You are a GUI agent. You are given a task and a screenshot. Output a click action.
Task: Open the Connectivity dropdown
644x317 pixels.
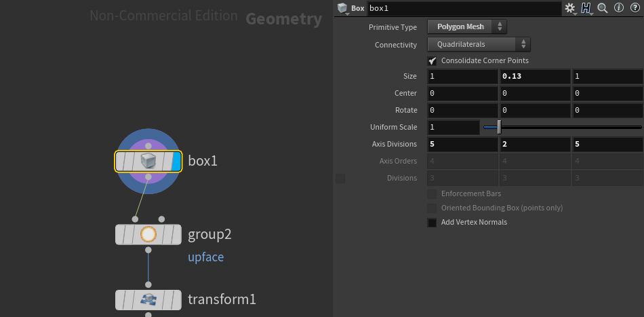tap(479, 45)
